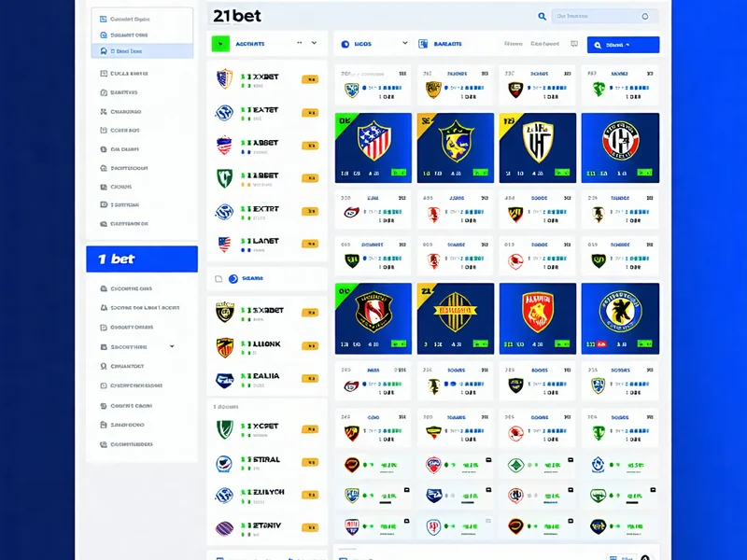The height and width of the screenshot is (560, 747).
Task: Click the blue '1 bet' sidebar banner
Action: click(142, 259)
